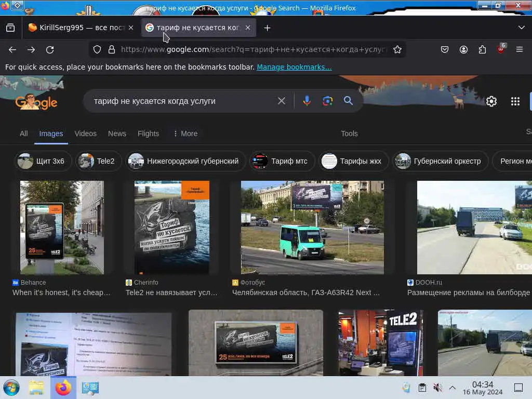The height and width of the screenshot is (399, 532).
Task: Select the Images search tab
Action: click(51, 134)
